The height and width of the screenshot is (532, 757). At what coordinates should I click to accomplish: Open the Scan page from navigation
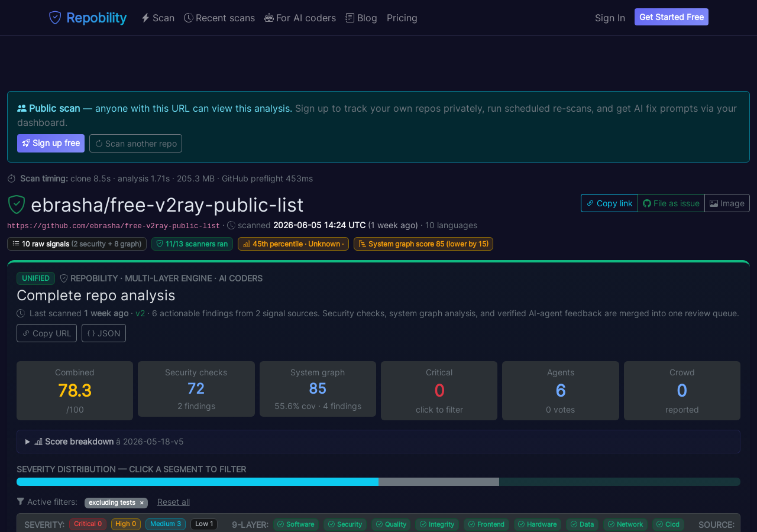pyautogui.click(x=158, y=18)
